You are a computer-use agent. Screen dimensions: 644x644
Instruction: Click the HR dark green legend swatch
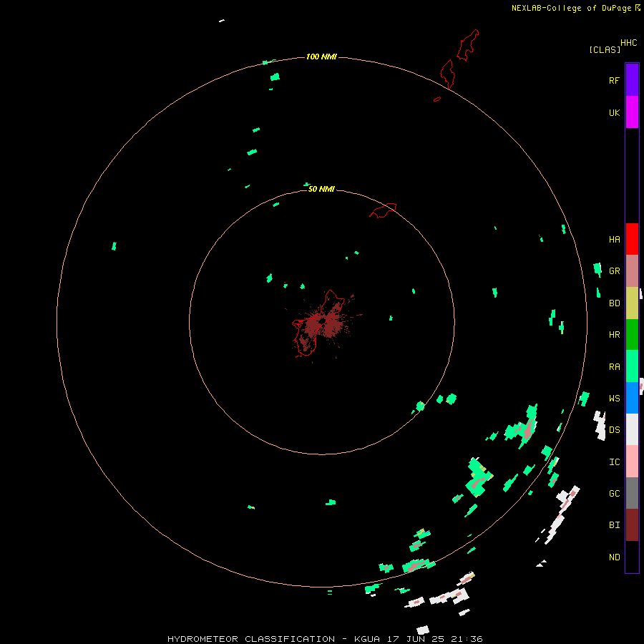click(632, 334)
